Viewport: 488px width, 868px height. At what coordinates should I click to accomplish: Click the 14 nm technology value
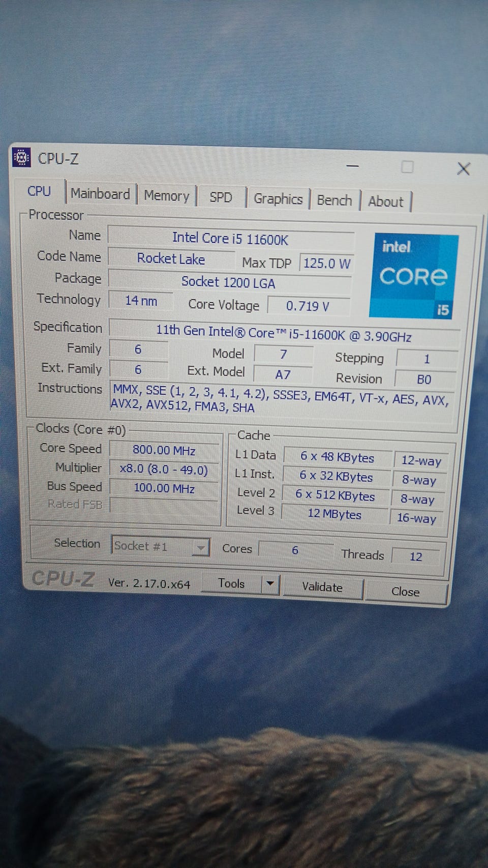[x=141, y=301]
